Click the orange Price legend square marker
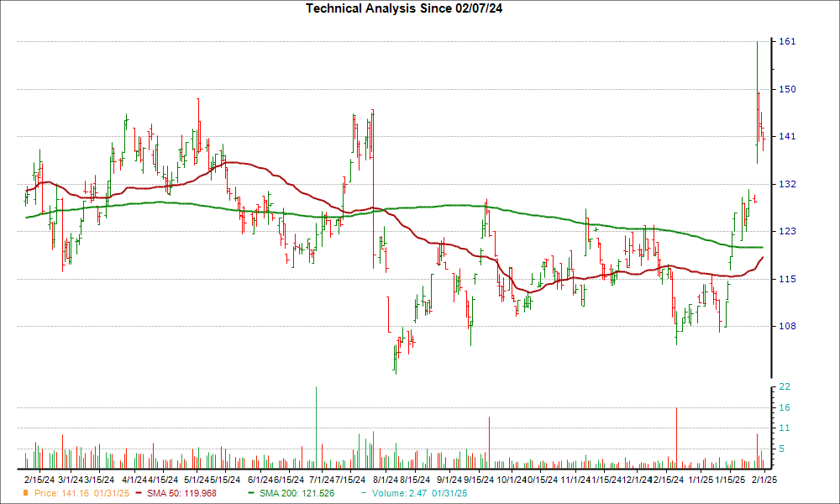 [26, 493]
